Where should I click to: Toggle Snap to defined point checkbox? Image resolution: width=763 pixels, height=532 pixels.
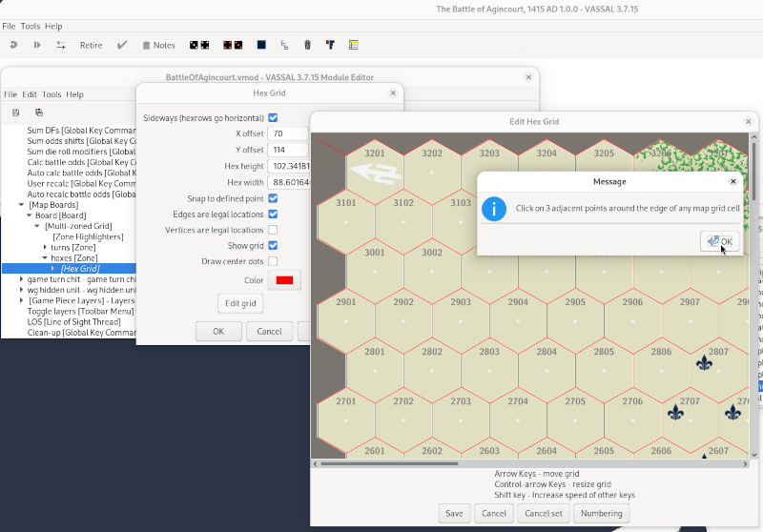273,198
